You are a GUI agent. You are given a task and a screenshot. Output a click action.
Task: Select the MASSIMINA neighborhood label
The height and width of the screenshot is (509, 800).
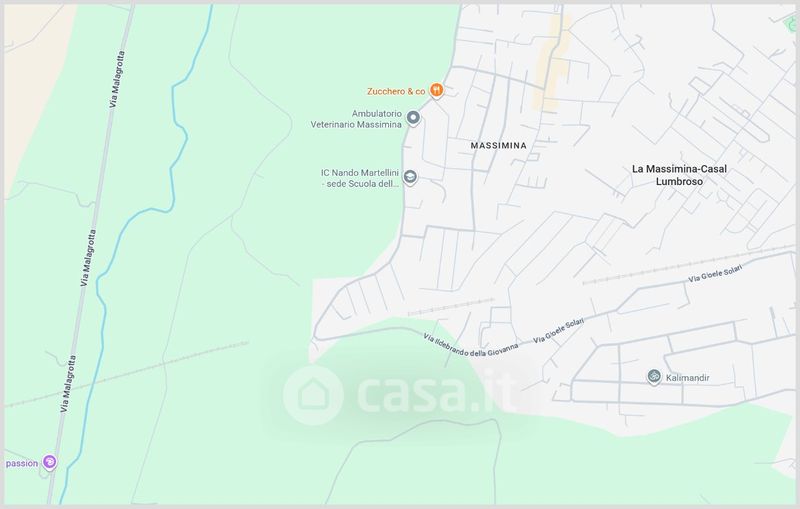[498, 146]
